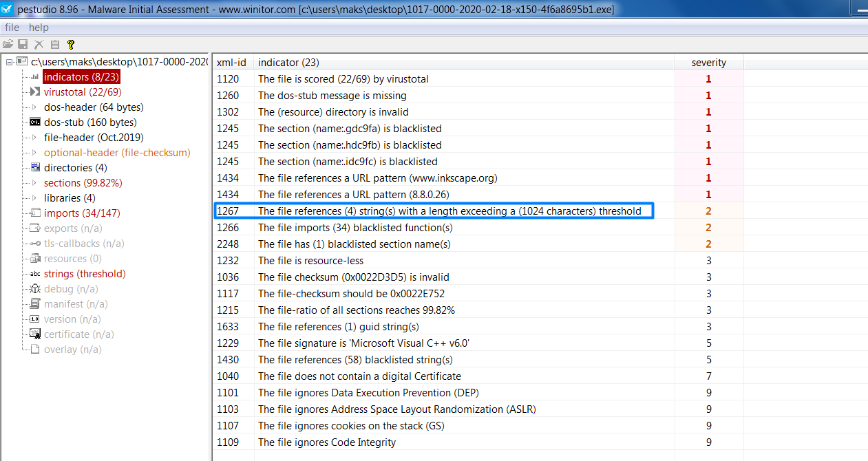Click the console icon beside dos-stub

(x=34, y=122)
